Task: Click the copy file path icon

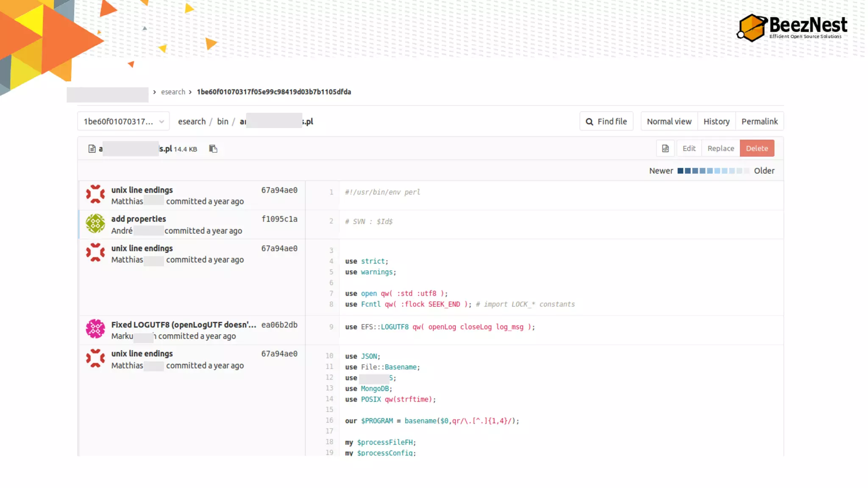Action: pos(213,149)
